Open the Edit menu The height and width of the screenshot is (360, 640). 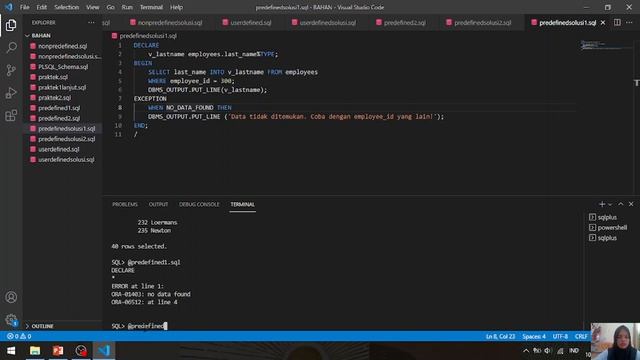(41, 7)
